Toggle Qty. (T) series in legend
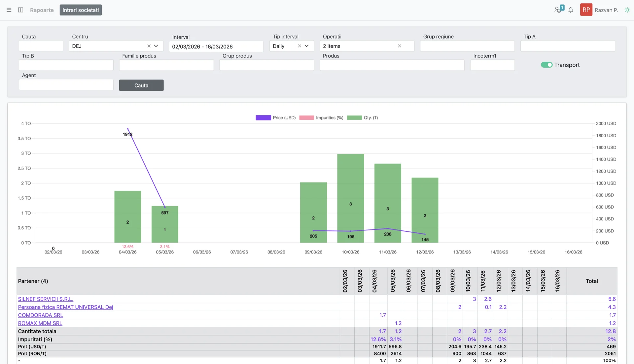 coord(362,118)
